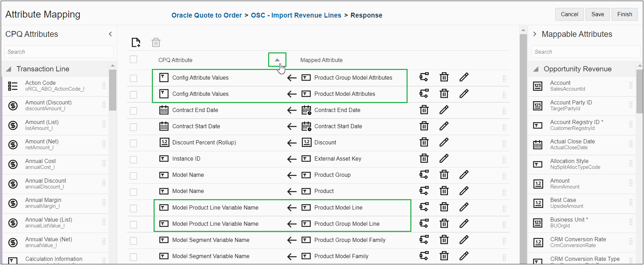Delete the Product Group Model Line mapping
This screenshot has height=265, width=644.
pos(444,224)
